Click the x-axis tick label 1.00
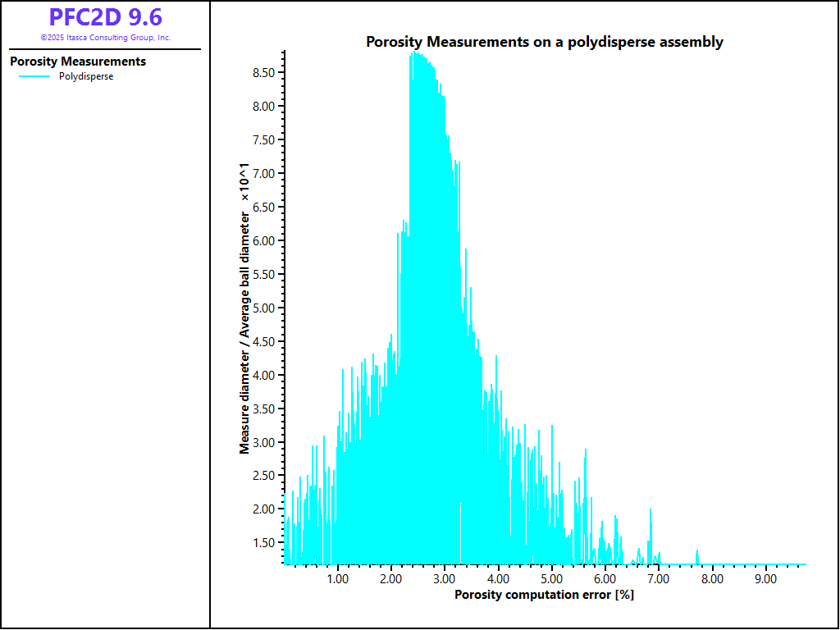 [x=338, y=578]
